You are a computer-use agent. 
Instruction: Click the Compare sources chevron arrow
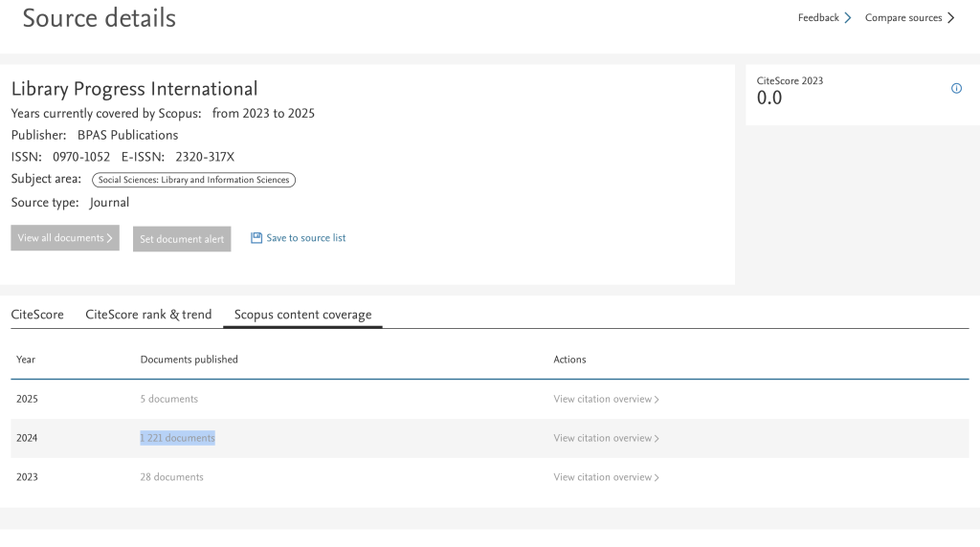click(x=950, y=17)
